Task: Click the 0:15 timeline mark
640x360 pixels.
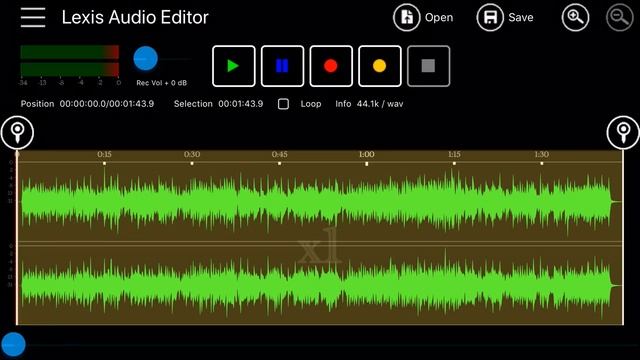Action: click(104, 155)
